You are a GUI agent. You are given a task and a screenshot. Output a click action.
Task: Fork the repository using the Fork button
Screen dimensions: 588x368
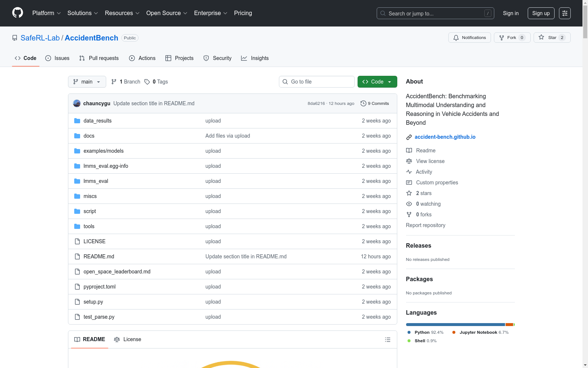point(512,38)
